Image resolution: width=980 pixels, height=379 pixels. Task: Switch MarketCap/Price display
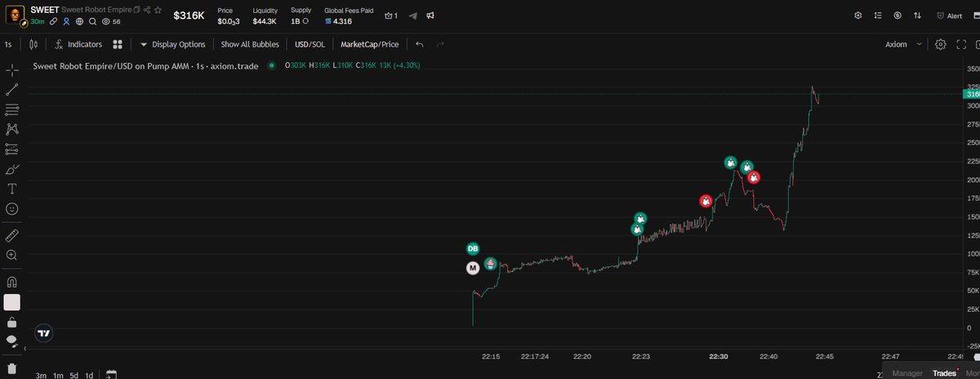pyautogui.click(x=369, y=44)
